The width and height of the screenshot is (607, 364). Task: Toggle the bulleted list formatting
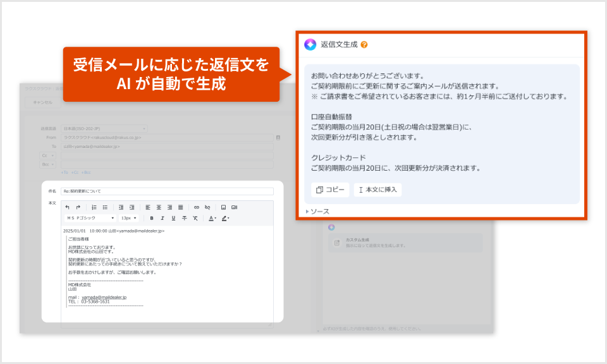(104, 206)
